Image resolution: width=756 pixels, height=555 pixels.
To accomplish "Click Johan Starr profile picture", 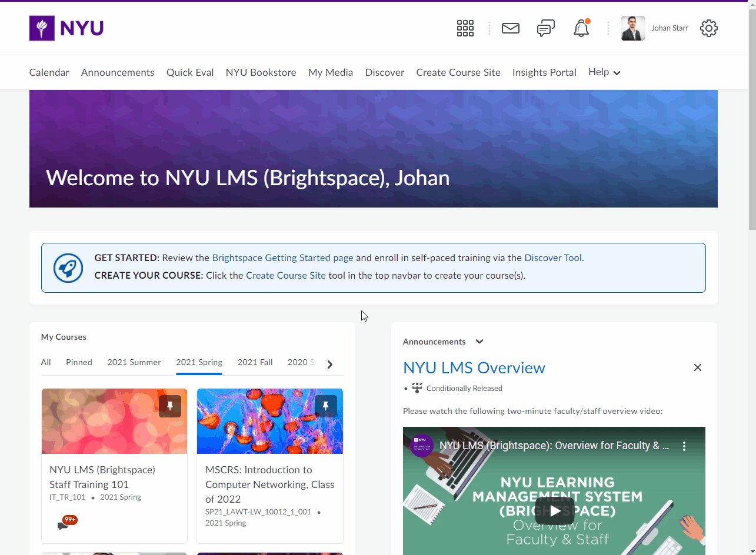I will pyautogui.click(x=633, y=28).
